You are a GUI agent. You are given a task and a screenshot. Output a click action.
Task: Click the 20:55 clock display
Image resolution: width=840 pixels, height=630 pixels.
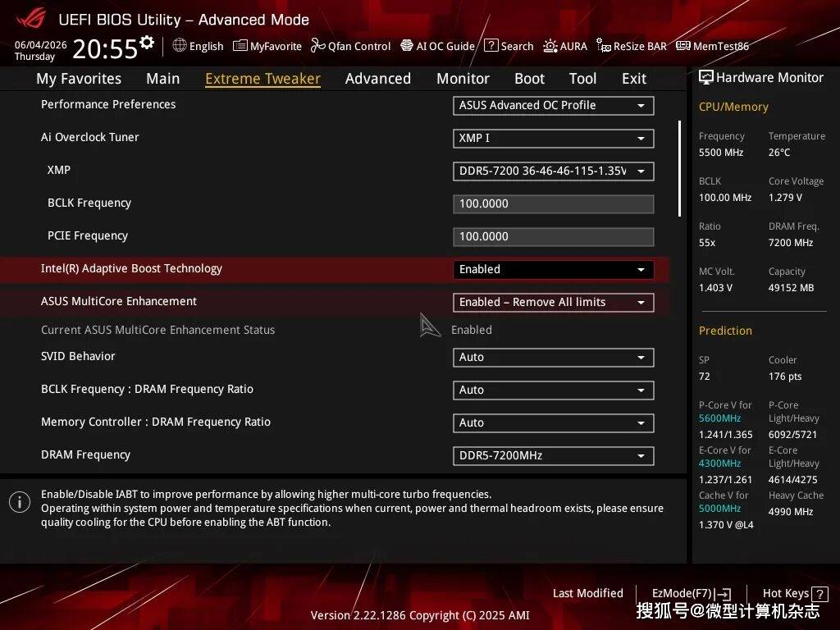[x=105, y=48]
